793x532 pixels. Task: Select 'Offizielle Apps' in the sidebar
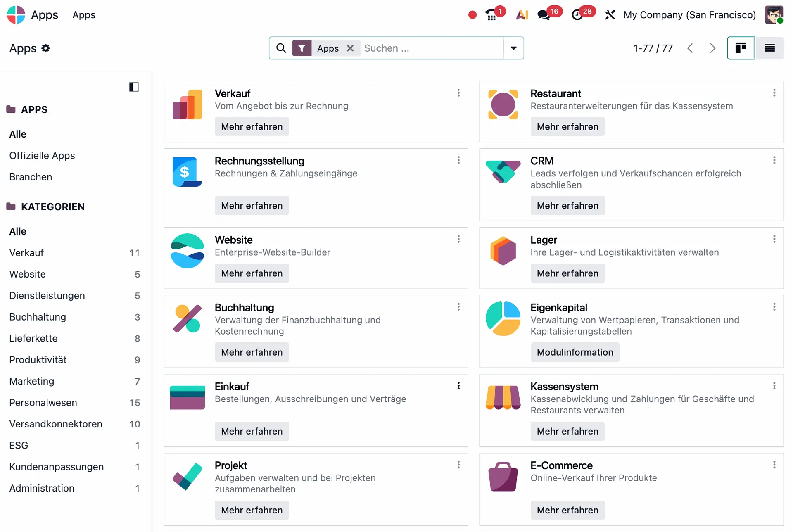click(x=42, y=156)
